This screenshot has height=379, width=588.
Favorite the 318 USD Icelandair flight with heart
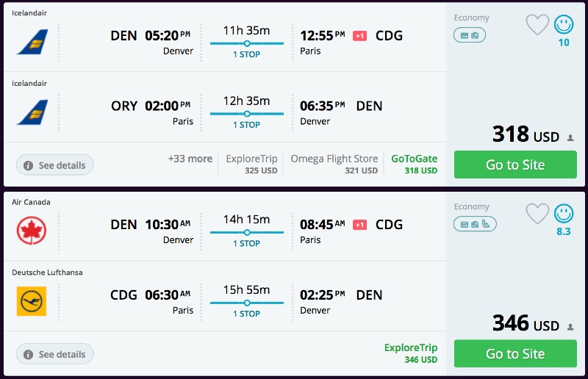coord(537,25)
